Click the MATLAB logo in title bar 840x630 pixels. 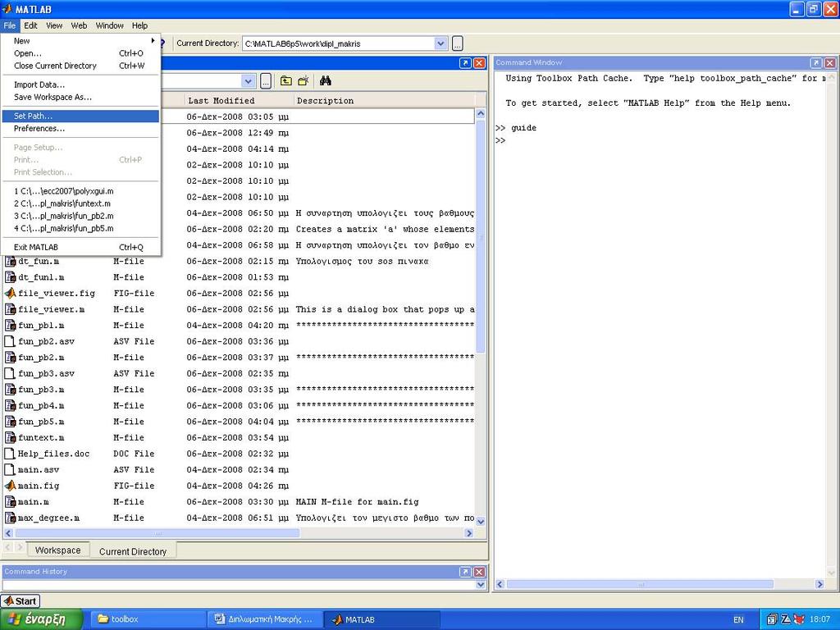pyautogui.click(x=7, y=9)
